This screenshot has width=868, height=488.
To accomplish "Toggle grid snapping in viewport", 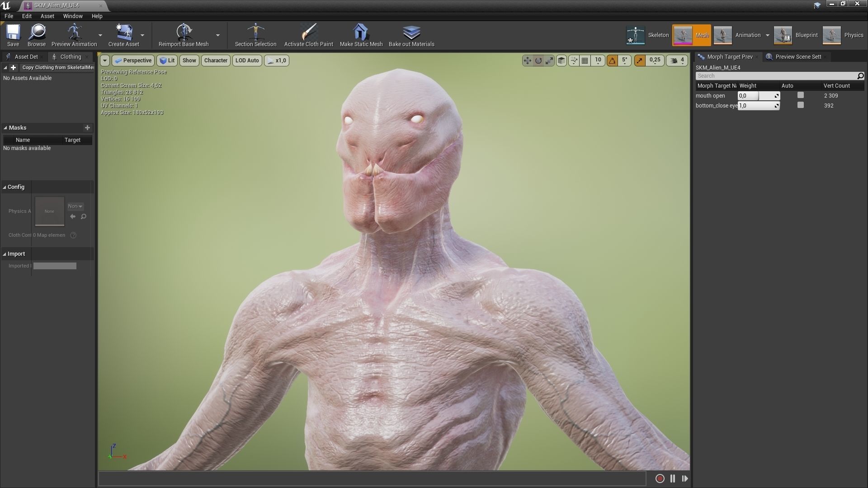I will point(585,61).
